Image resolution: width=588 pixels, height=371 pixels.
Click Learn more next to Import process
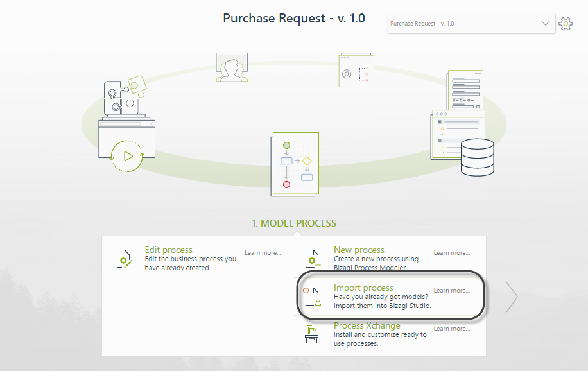451,291
